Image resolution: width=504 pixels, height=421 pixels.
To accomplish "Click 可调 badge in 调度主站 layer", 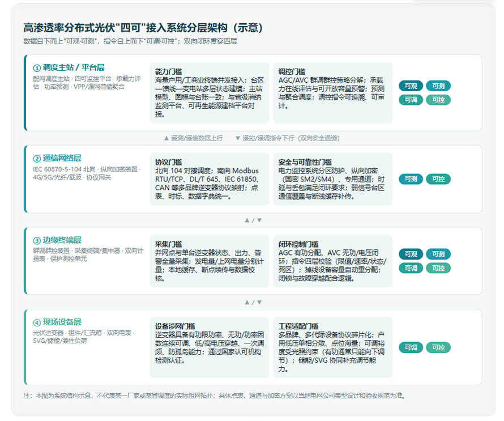I will coord(411,100).
